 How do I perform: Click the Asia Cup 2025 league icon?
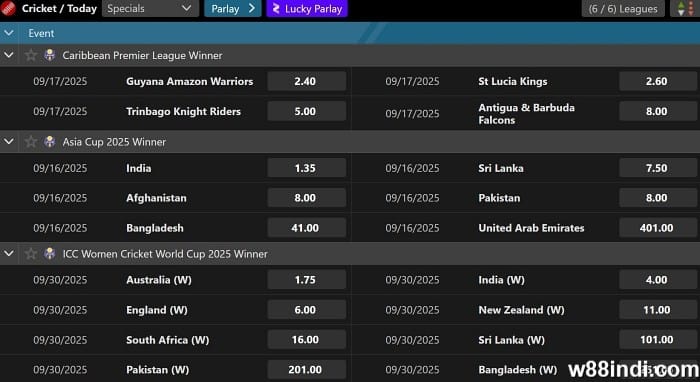[x=50, y=141]
